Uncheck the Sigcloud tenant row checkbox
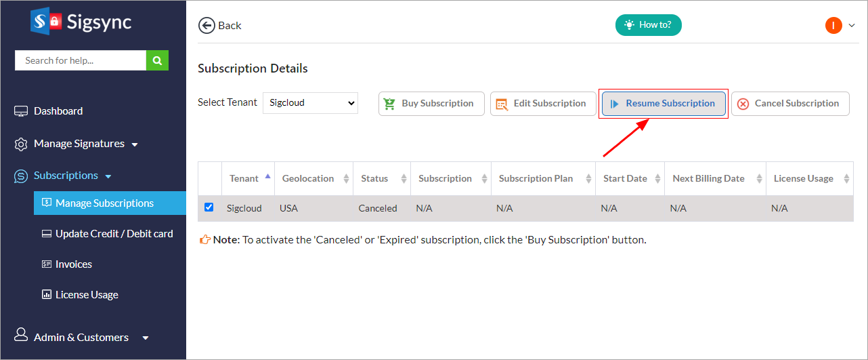 [209, 207]
